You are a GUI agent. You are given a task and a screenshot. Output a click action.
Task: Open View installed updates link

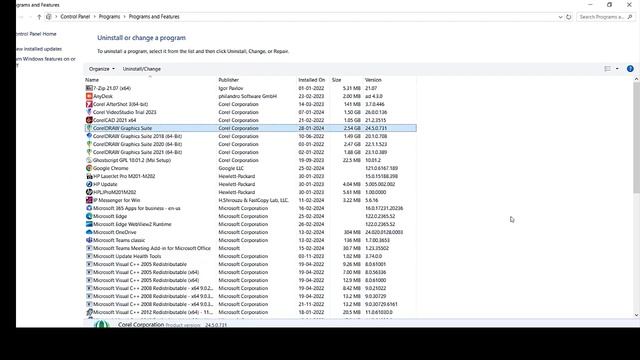[39, 49]
